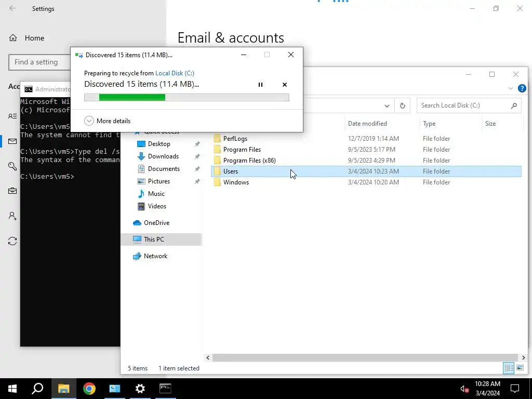Launch Google Chrome from taskbar
Screen dimensions: 532x399
point(89,389)
